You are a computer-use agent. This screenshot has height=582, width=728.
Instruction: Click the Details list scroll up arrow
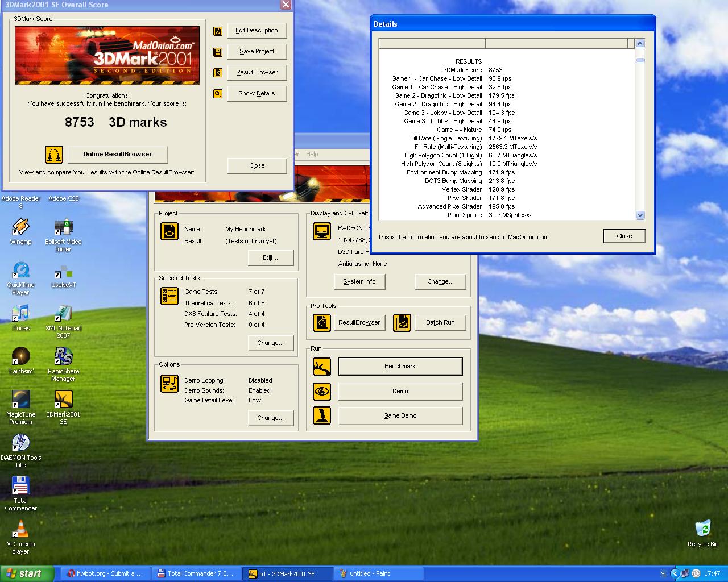pos(640,44)
